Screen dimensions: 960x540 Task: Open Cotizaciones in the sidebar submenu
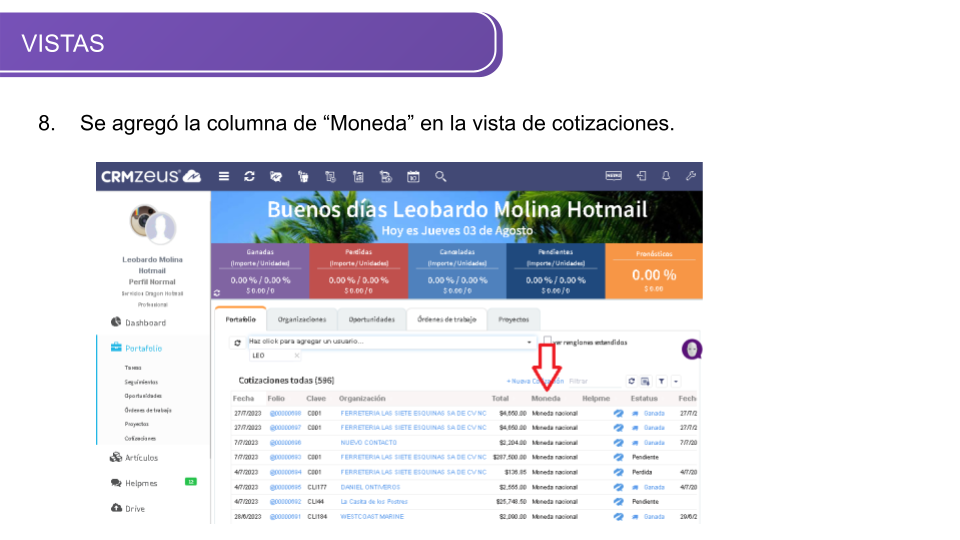click(140, 438)
